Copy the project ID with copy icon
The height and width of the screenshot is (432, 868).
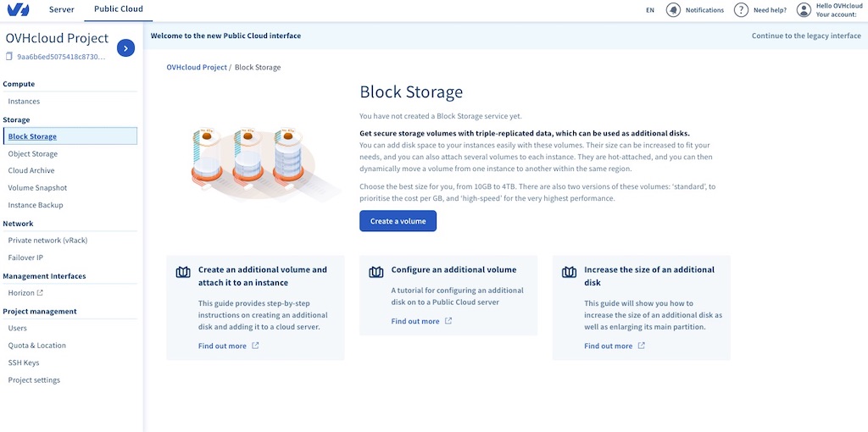click(9, 57)
